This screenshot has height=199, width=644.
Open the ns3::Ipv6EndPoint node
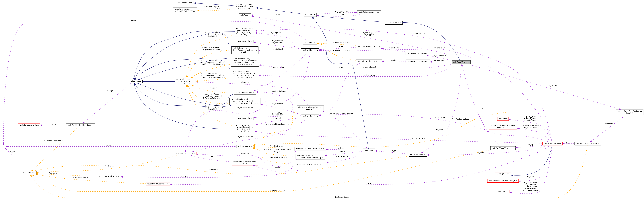[x=310, y=50]
